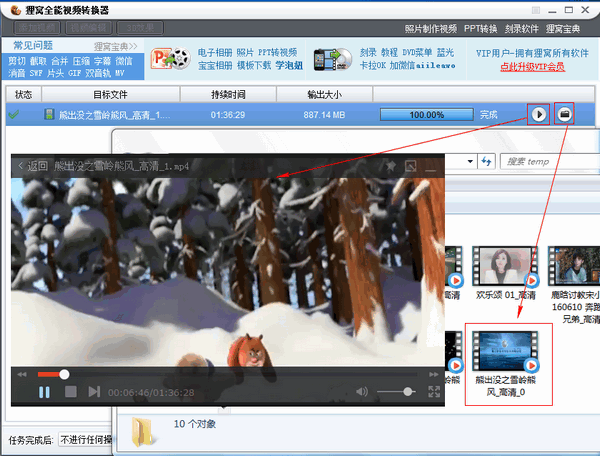The width and height of the screenshot is (600, 456).
Task: Open the 狸窝宝典>> link in FAQ panel
Action: (x=116, y=47)
